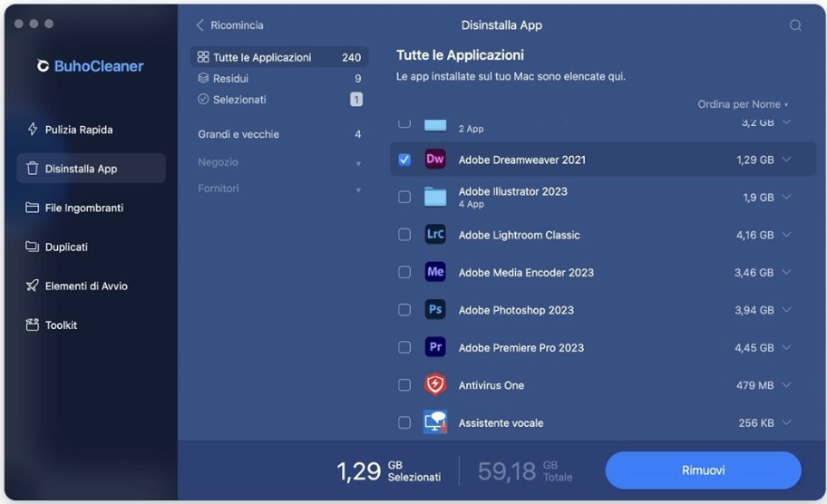
Task: Uncheck the Adobe Dreamweaver 2021 checkbox
Action: 404,160
